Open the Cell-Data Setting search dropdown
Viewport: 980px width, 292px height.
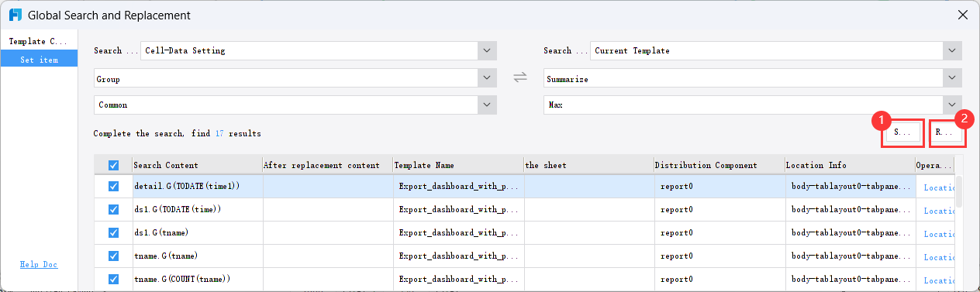tap(487, 50)
